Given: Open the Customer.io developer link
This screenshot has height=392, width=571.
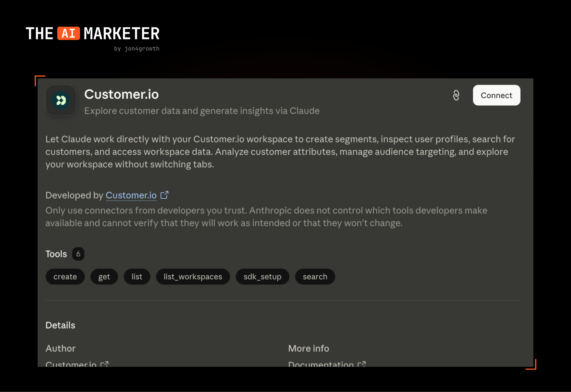Looking at the screenshot, I should coord(131,195).
